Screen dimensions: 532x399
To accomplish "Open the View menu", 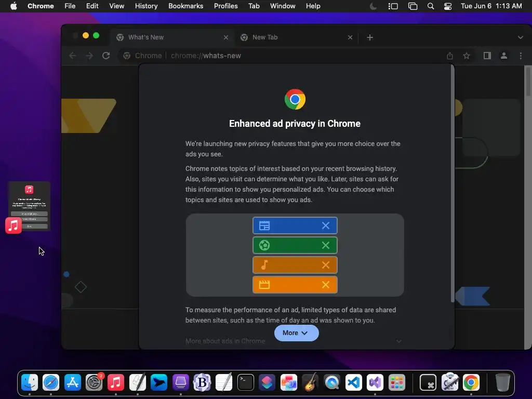I will (x=116, y=6).
